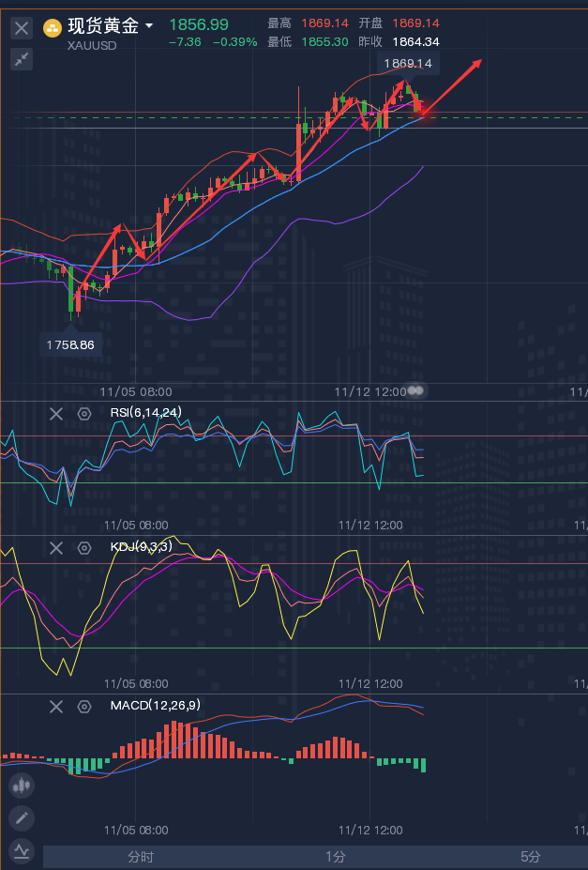Click the gold coin icon beside 现货黄金
The width and height of the screenshot is (588, 870).
(x=53, y=28)
